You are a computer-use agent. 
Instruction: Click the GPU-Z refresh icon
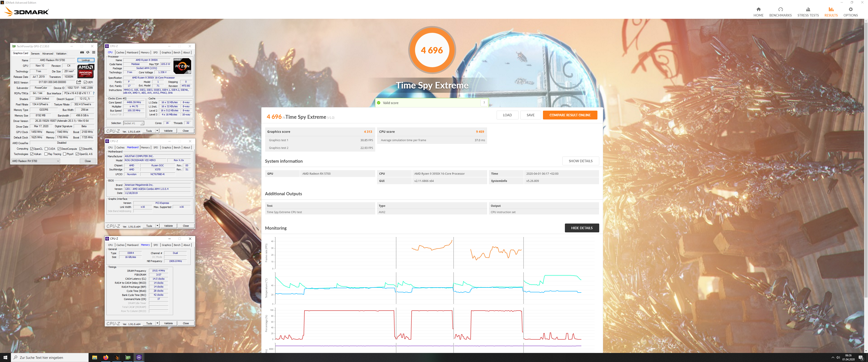click(x=88, y=52)
